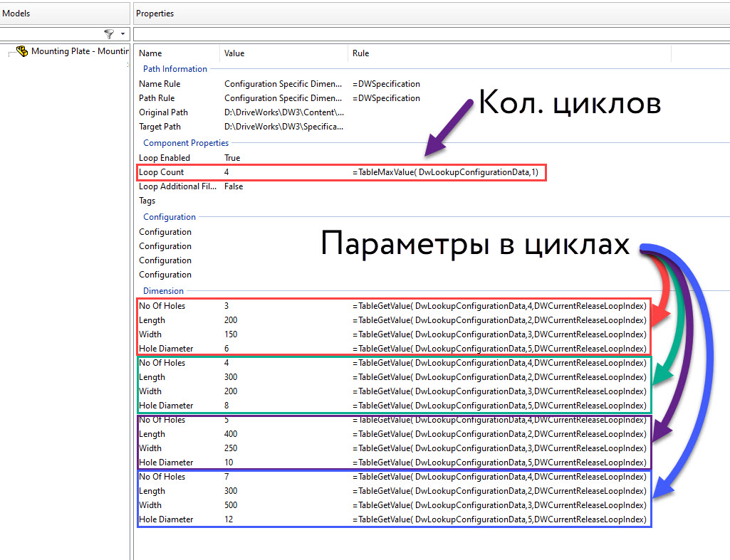Click the Loop Count value 4

pyautogui.click(x=226, y=172)
